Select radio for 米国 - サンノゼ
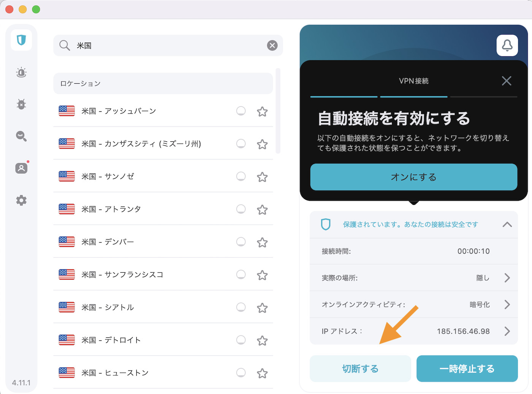532x394 pixels. (241, 176)
